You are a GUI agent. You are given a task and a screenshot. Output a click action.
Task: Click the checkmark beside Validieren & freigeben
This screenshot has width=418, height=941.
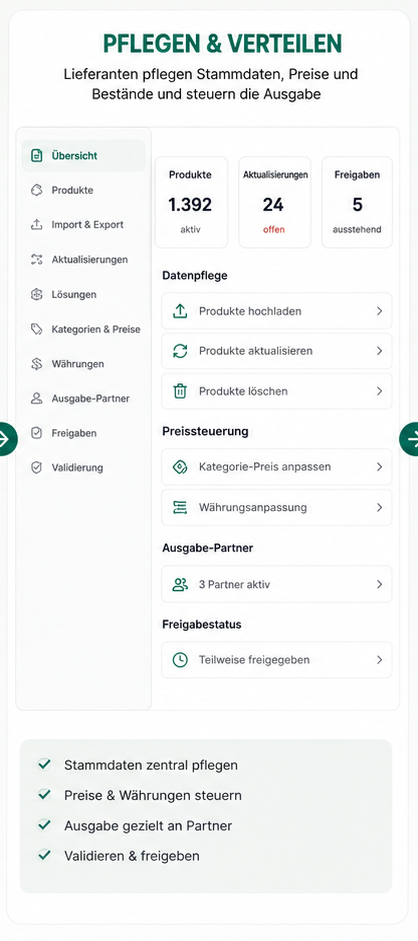click(44, 855)
